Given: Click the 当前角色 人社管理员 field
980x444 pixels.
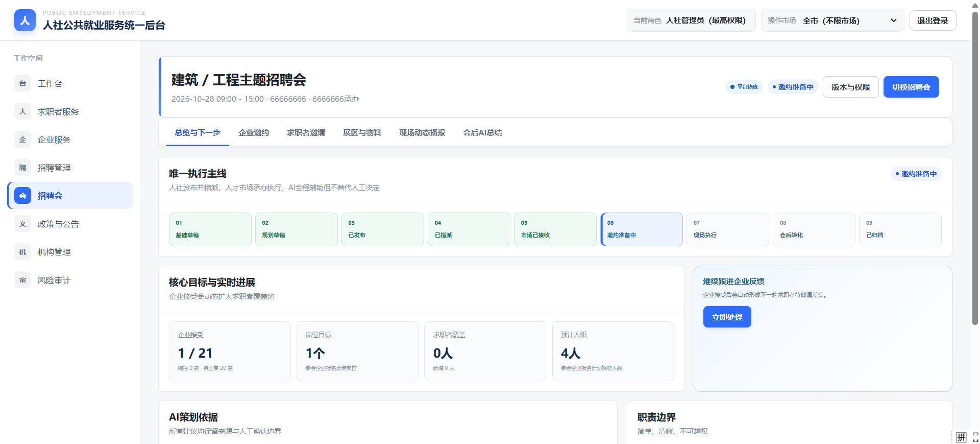Looking at the screenshot, I should tap(691, 20).
